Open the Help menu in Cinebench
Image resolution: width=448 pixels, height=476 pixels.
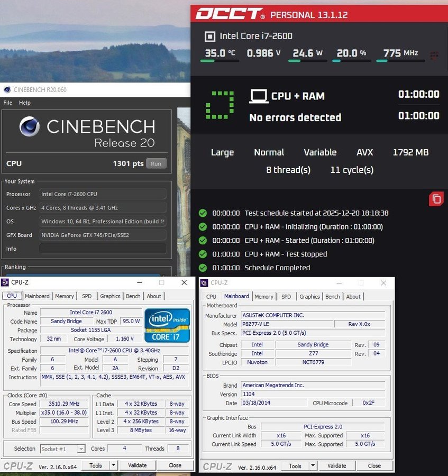click(25, 103)
